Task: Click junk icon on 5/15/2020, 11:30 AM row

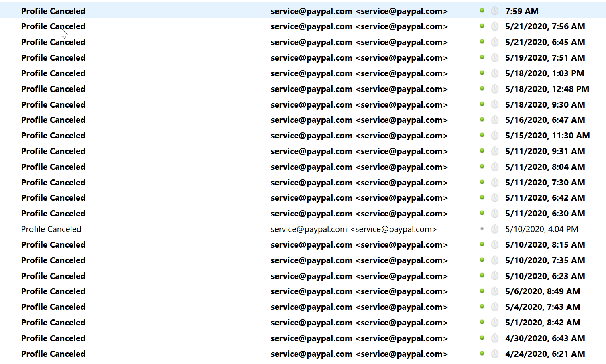Action: [x=495, y=135]
